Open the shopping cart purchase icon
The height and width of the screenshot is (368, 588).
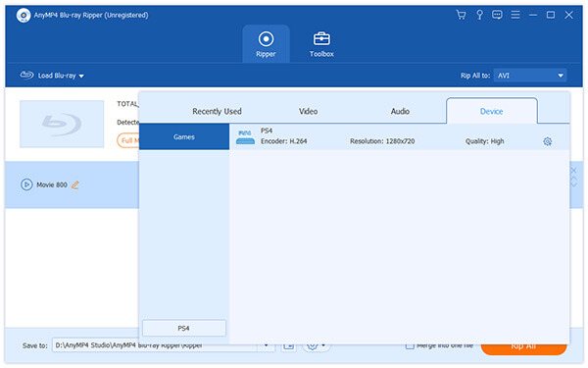pos(461,15)
